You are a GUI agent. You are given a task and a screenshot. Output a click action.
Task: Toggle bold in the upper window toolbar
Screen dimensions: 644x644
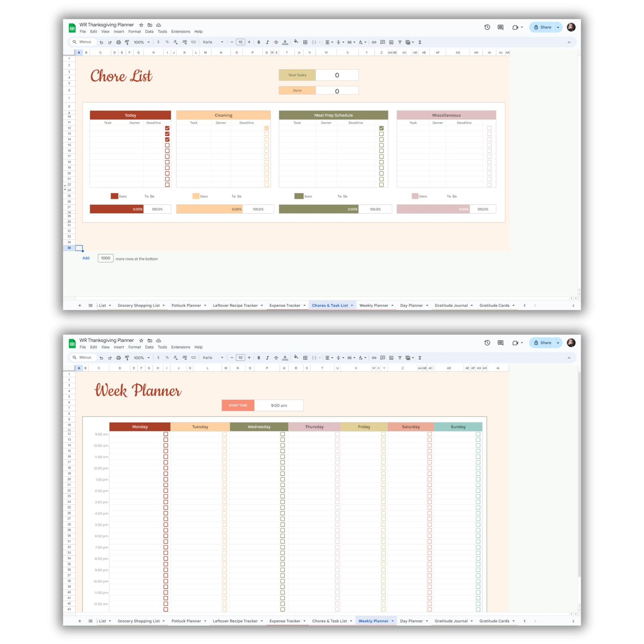coord(259,42)
